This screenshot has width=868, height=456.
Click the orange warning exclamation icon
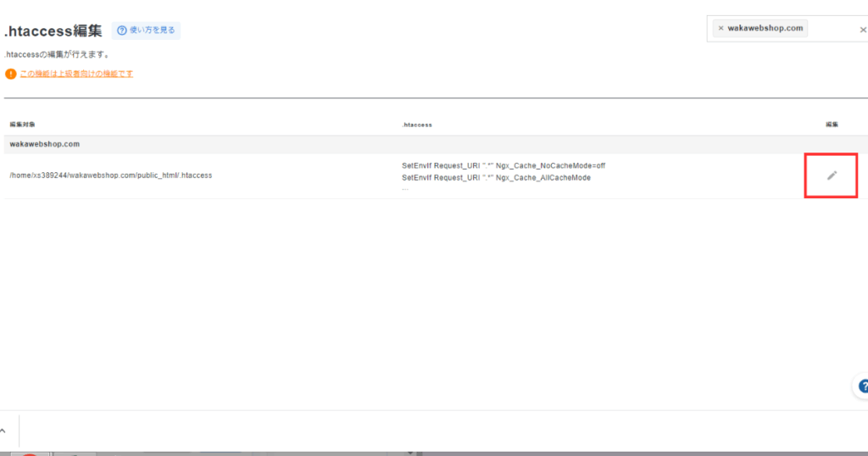click(x=10, y=74)
